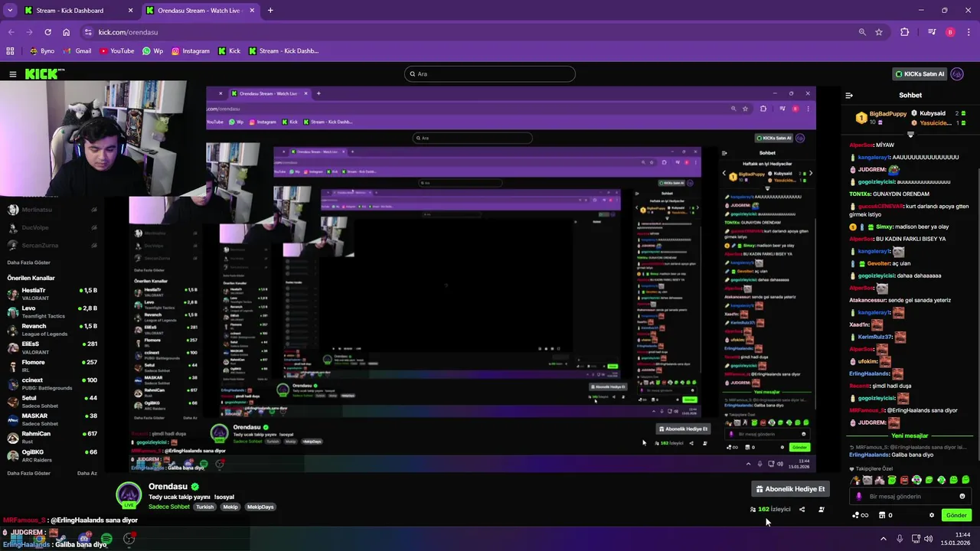Open the Chrome menu three dots
Image resolution: width=980 pixels, height=551 pixels.
(969, 32)
